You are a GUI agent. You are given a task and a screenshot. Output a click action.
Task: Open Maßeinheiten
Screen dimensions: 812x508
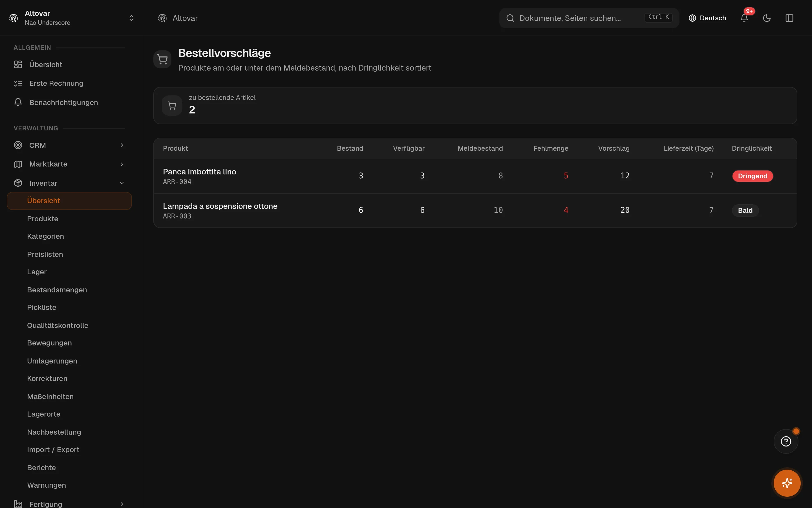(50, 397)
